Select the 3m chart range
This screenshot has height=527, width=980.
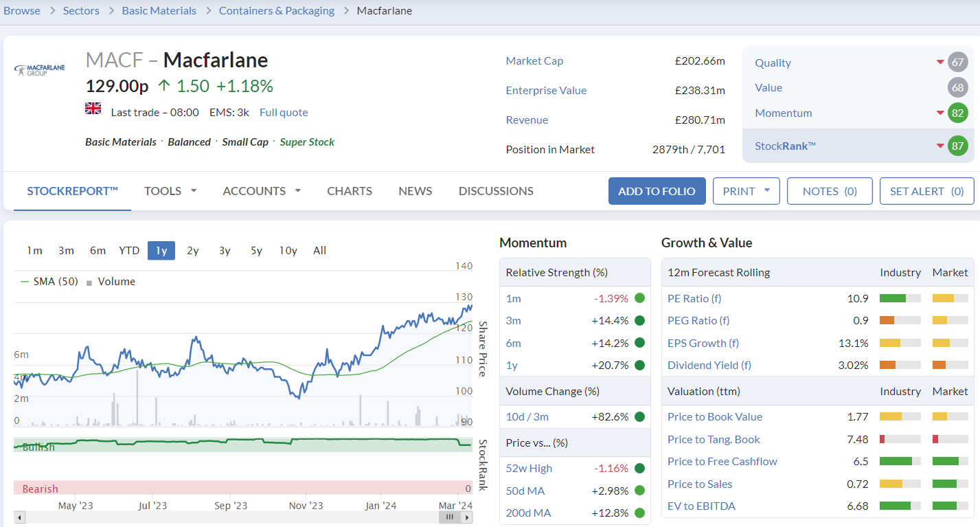click(x=66, y=251)
